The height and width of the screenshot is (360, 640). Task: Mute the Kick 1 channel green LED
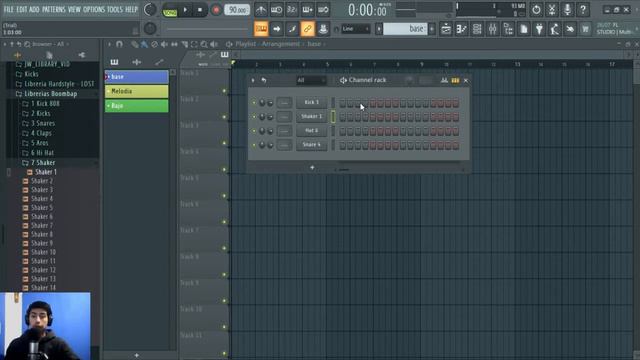point(254,103)
